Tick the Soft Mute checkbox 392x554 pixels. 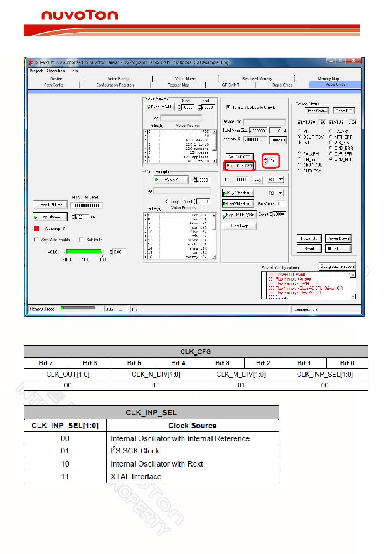click(x=82, y=240)
